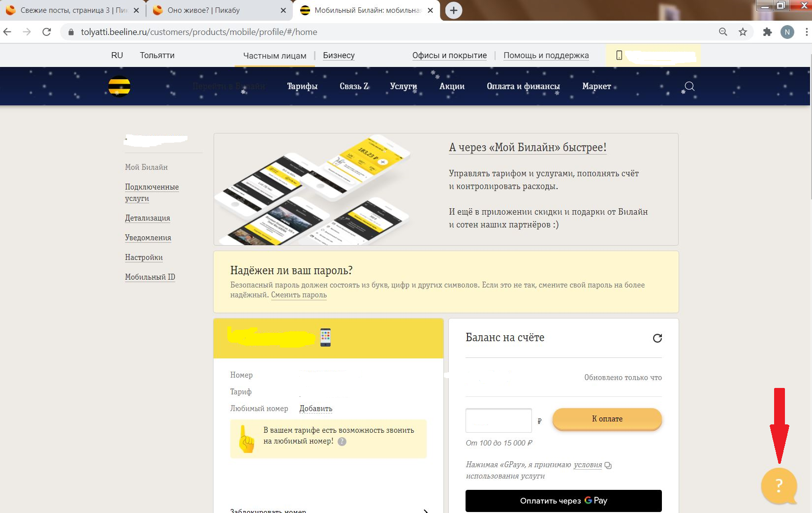Open Помощь и поддержка link
The width and height of the screenshot is (812, 513).
click(x=546, y=56)
